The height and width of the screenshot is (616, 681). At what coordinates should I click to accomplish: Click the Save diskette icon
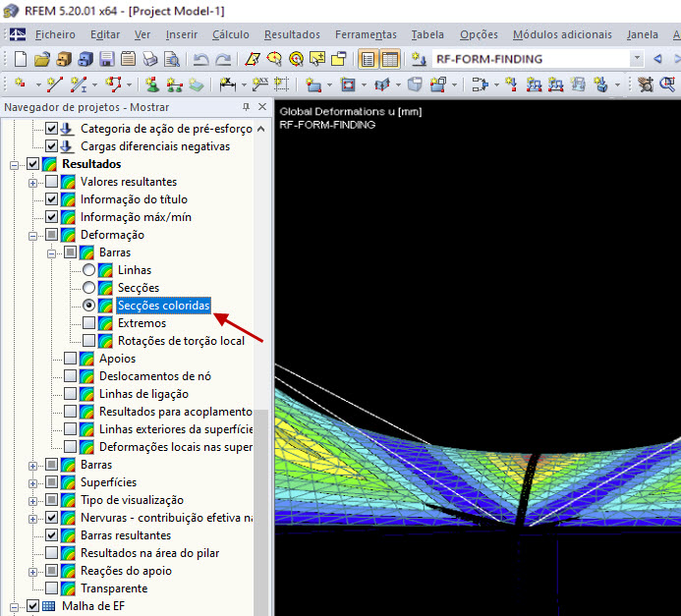[x=106, y=59]
